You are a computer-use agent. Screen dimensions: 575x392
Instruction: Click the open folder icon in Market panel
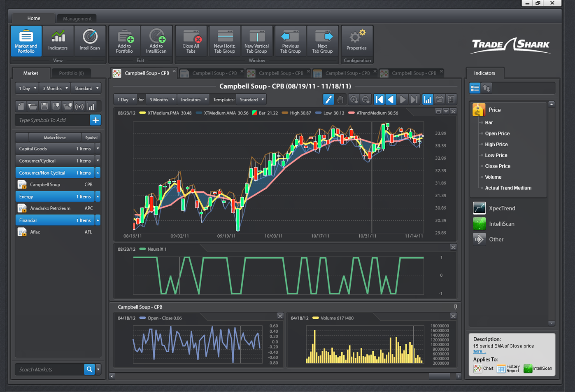coord(33,106)
